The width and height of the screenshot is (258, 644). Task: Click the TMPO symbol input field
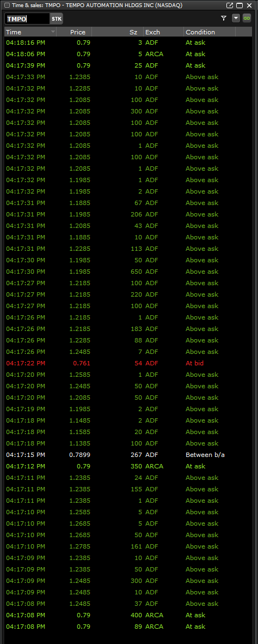point(27,19)
